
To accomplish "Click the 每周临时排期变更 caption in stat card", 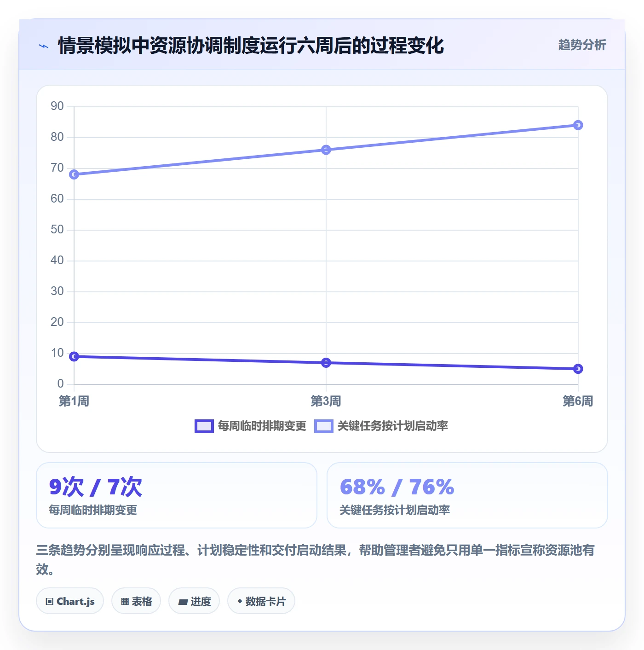I will coord(93,510).
